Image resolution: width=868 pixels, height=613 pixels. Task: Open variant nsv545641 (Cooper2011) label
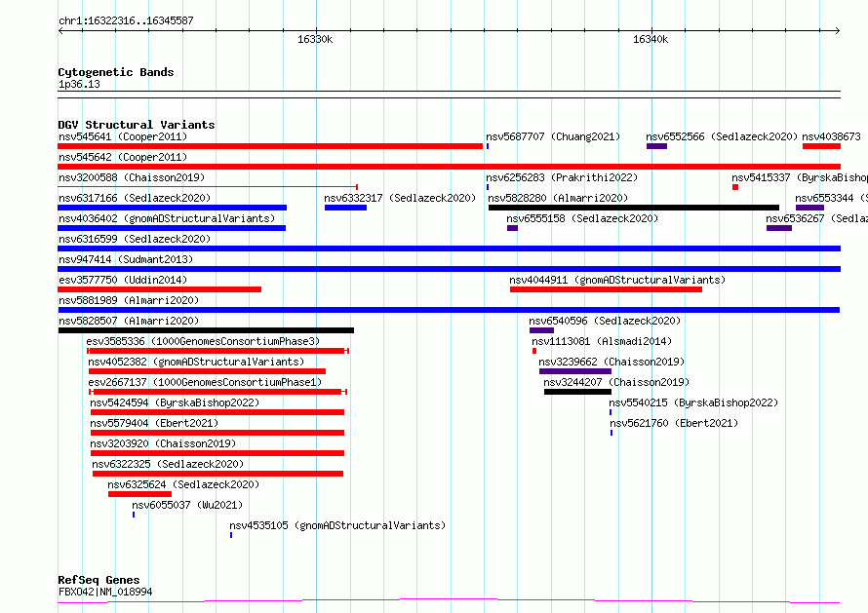point(123,136)
